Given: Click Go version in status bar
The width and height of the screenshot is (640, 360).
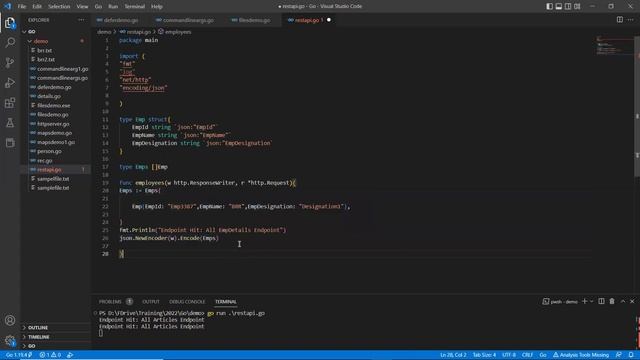Looking at the screenshot, I should click(x=19, y=355).
